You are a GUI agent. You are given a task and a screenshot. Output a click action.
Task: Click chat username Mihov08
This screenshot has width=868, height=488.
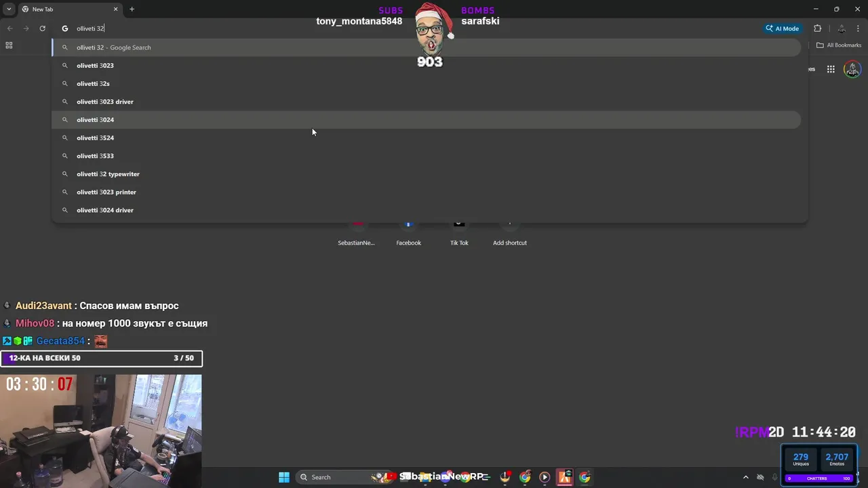[35, 323]
